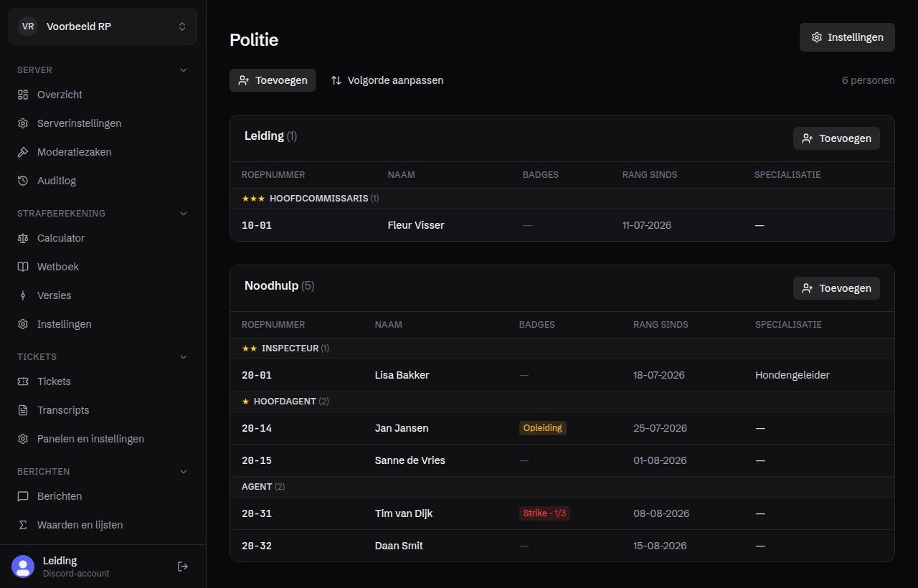This screenshot has height=588, width=918.
Task: Click the Overzicht dashboard icon
Action: point(23,95)
